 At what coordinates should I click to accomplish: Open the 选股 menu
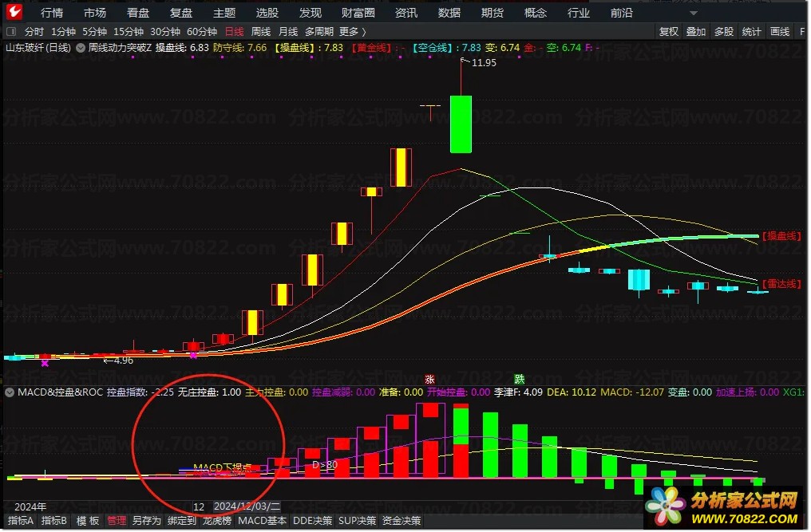(x=267, y=13)
